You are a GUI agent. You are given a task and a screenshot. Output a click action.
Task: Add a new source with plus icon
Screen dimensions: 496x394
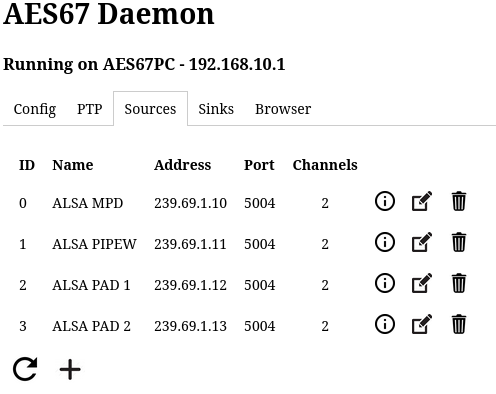click(x=70, y=369)
